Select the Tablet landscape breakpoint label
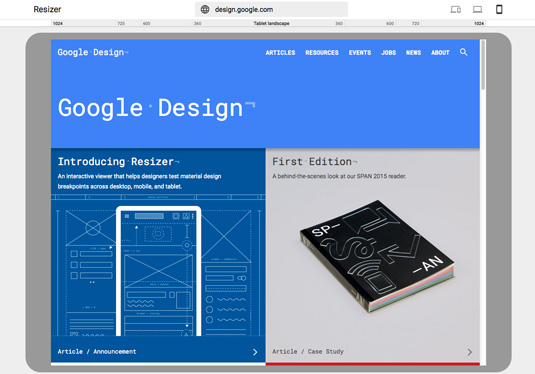The image size is (535, 374). 271,23
